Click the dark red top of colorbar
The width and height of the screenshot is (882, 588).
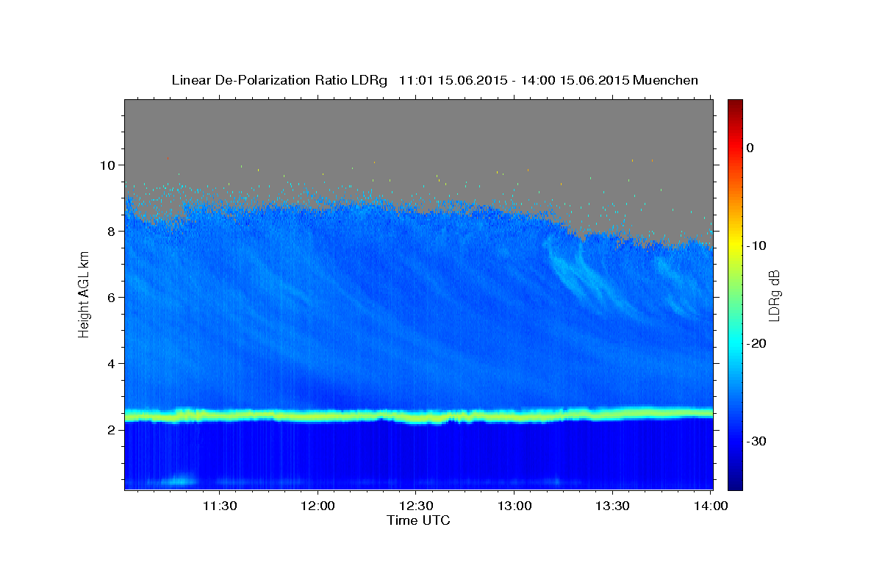(x=735, y=104)
